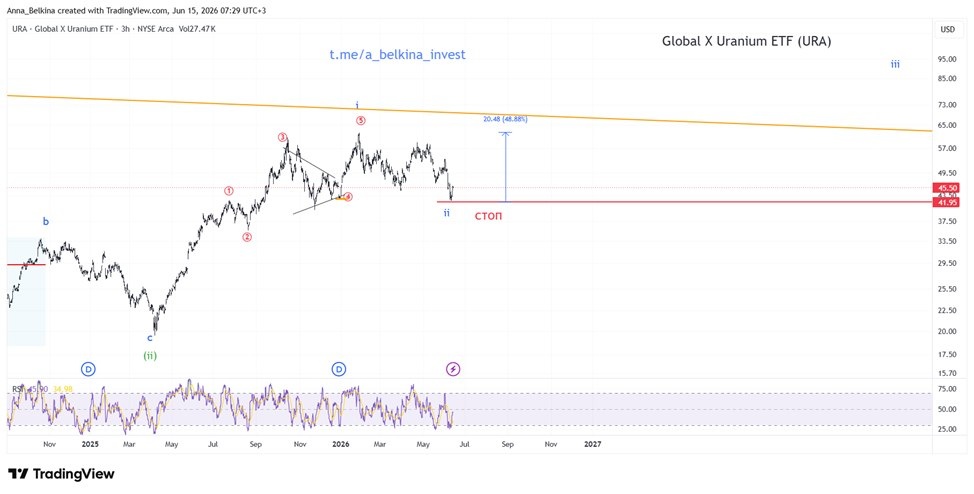Select the orange descending trendline
This screenshot has height=494, width=974.
point(470,113)
